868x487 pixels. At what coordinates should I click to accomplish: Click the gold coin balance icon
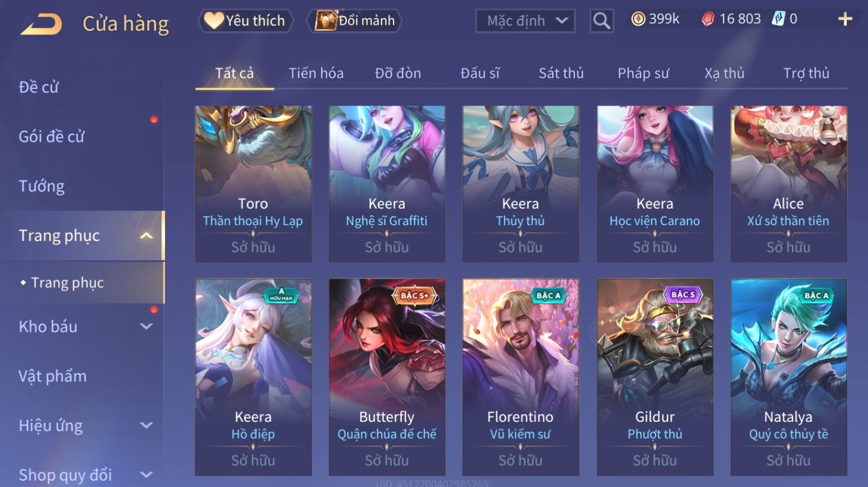pyautogui.click(x=638, y=19)
